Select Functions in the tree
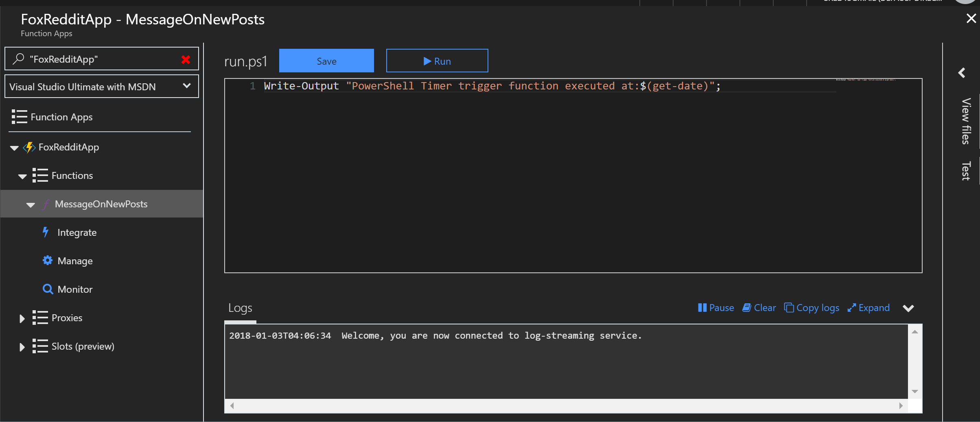Screen dimensions: 980x422 click(72, 176)
